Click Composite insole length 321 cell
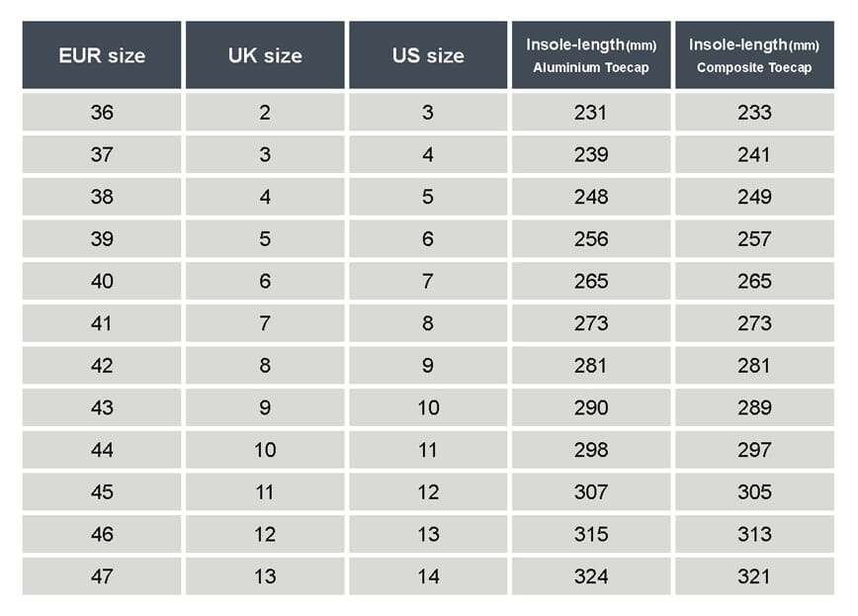Image resolution: width=858 pixels, height=616 pixels. (x=754, y=576)
